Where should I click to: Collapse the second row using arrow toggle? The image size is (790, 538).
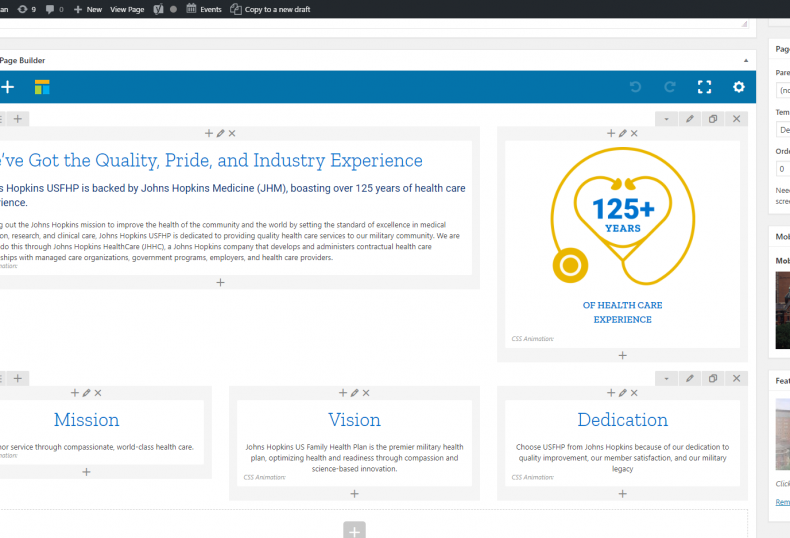(667, 378)
